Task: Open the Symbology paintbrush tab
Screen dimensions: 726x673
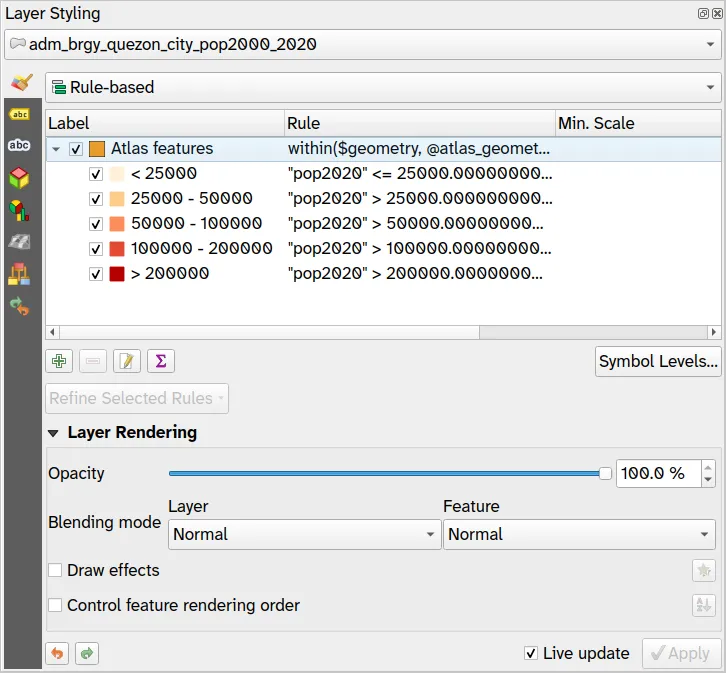Action: (x=19, y=83)
